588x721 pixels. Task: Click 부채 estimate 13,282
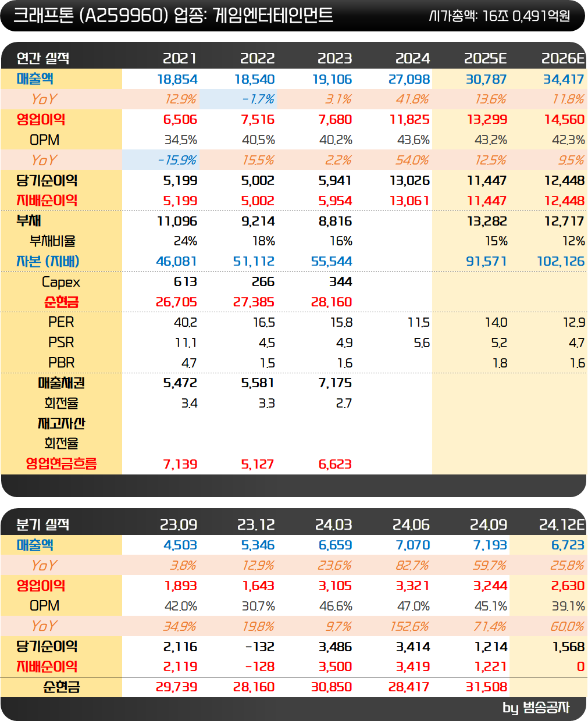pyautogui.click(x=487, y=222)
